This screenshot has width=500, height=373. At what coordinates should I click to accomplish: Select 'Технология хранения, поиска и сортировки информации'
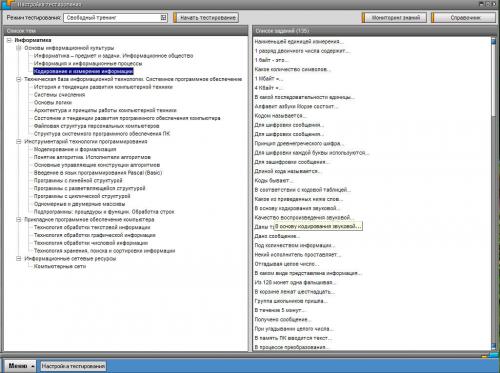coord(104,251)
